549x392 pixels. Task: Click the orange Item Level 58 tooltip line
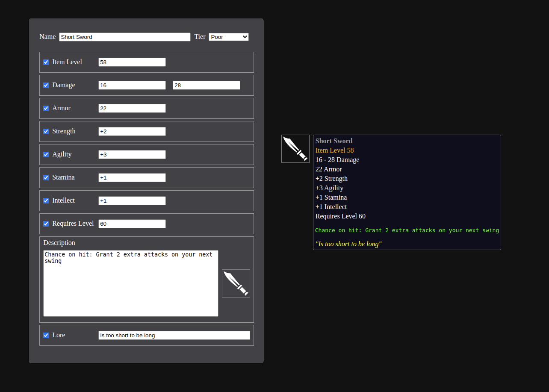pos(335,150)
